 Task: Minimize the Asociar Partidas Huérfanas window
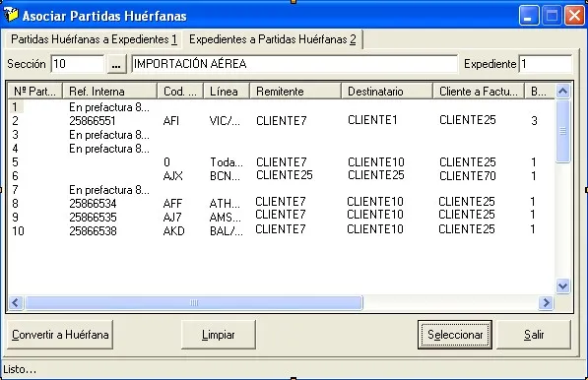pos(529,16)
